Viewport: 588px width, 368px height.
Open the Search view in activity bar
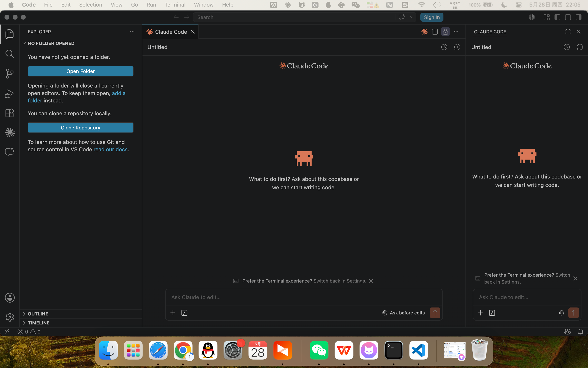pyautogui.click(x=9, y=54)
